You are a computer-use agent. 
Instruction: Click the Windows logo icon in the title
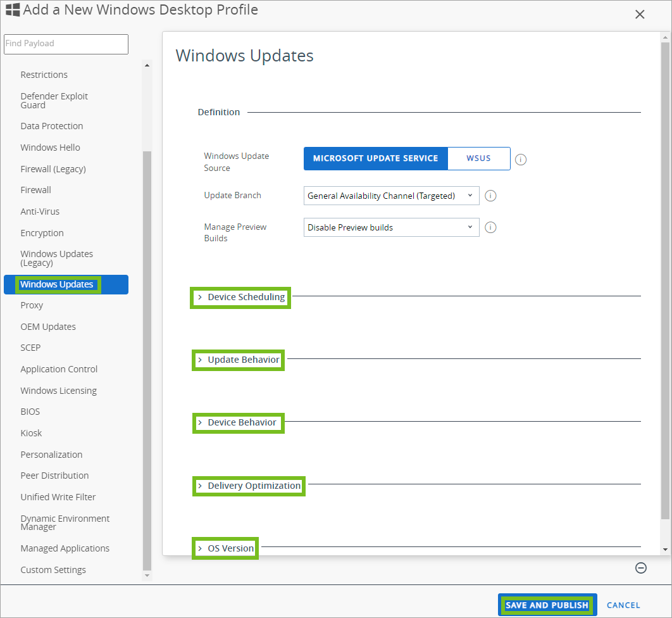[x=13, y=10]
